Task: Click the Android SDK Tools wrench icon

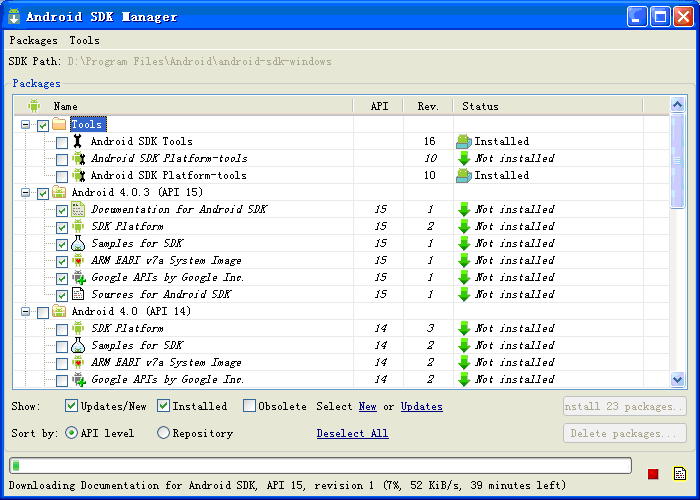Action: (78, 141)
